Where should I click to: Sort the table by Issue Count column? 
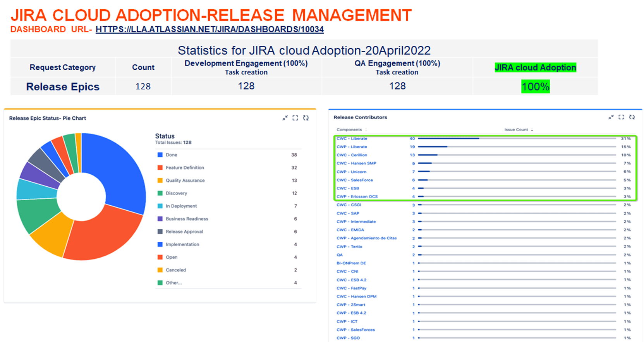point(516,130)
